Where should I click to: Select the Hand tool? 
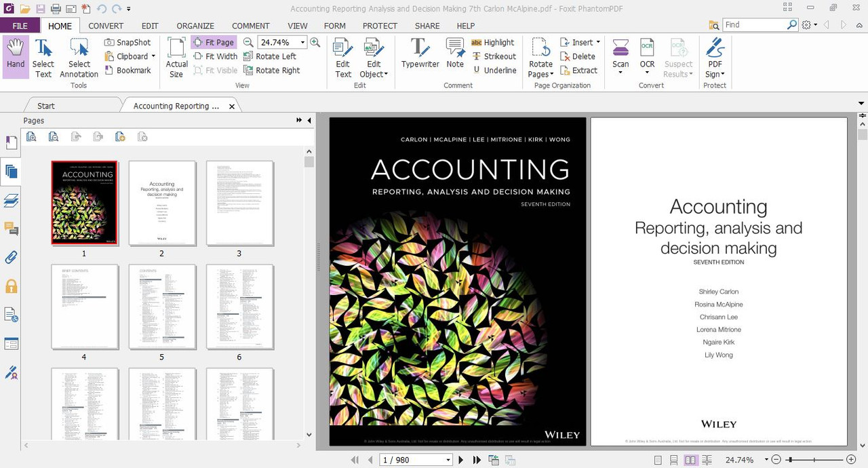coord(16,57)
